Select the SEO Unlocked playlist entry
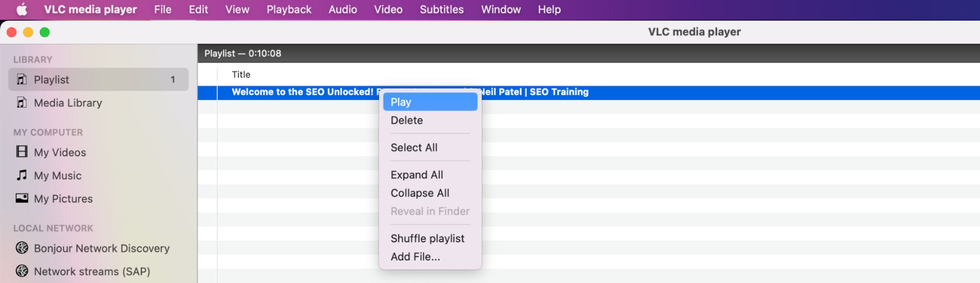Viewport: 980px width, 283px height. pos(588,92)
